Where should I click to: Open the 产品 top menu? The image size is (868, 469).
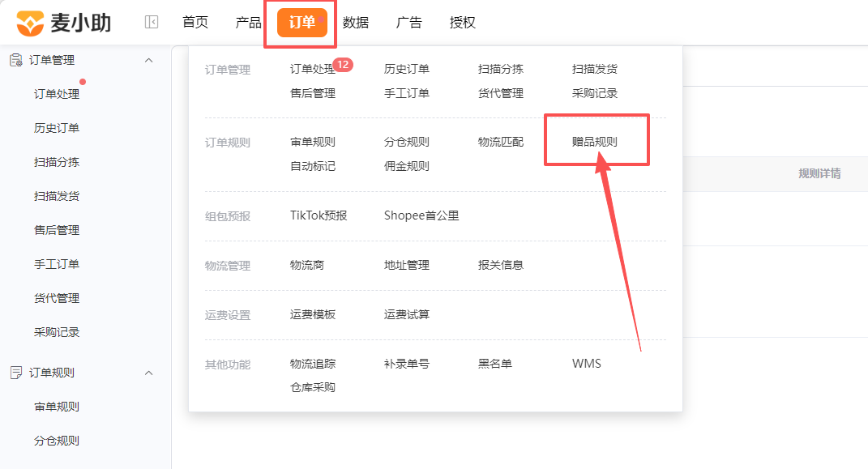point(249,22)
